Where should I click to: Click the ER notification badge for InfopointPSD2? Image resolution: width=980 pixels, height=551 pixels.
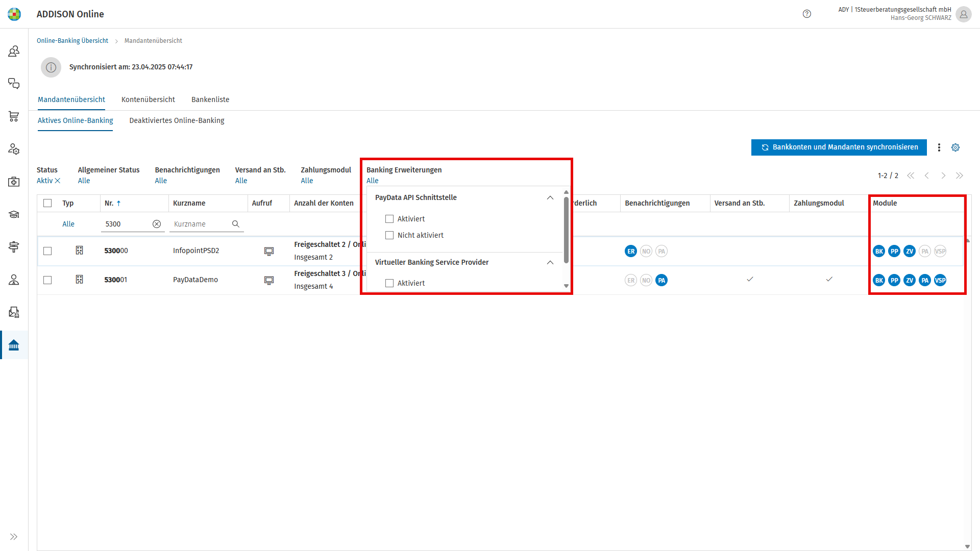tap(631, 251)
